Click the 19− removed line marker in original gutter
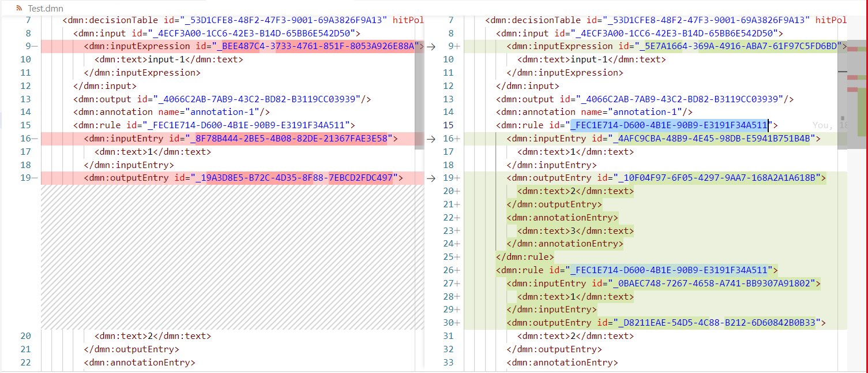 point(29,178)
